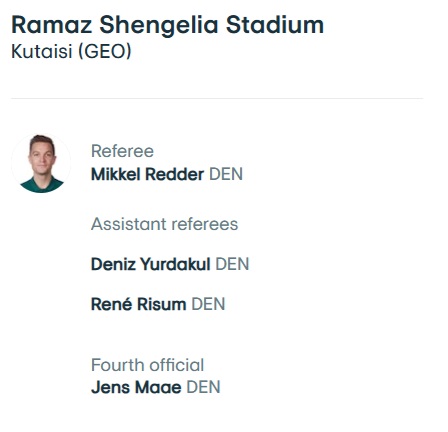Select DEN next to René Risum
448x432 pixels.
209,304
